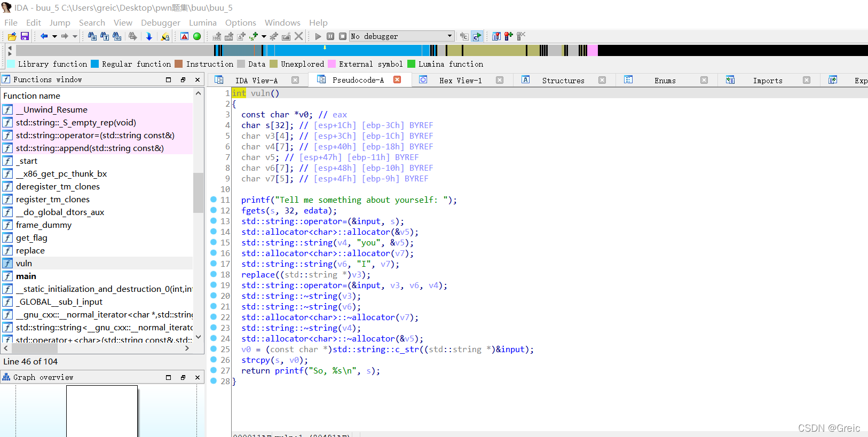Toggle breakpoint dot on line 18
The image size is (868, 437).
click(x=214, y=274)
